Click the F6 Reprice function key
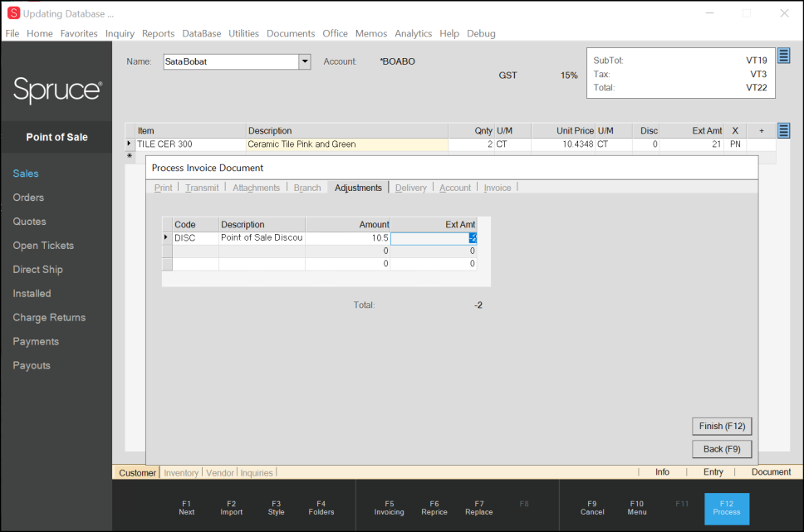The height and width of the screenshot is (532, 804). pyautogui.click(x=434, y=508)
